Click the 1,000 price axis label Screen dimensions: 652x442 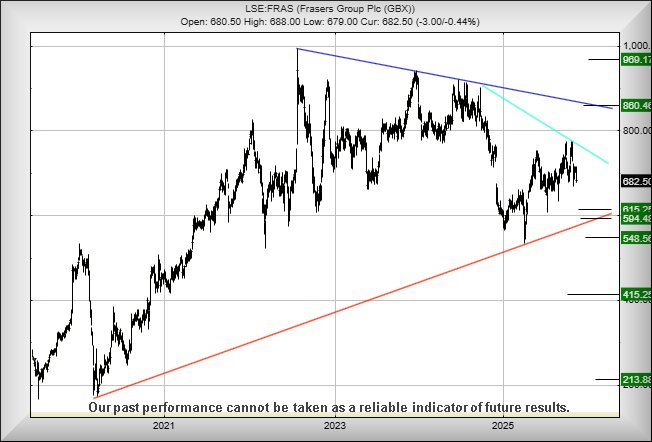coord(635,46)
